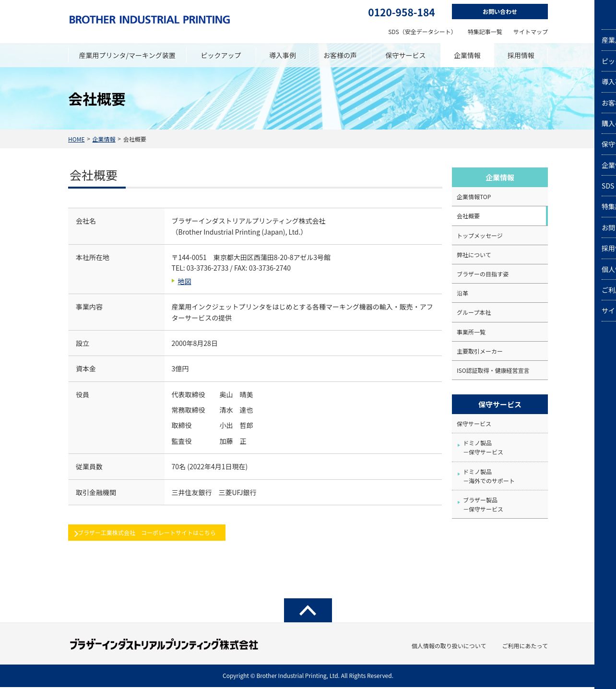Click the 70名 (2022年4月1日現在) employee count

coord(210,467)
